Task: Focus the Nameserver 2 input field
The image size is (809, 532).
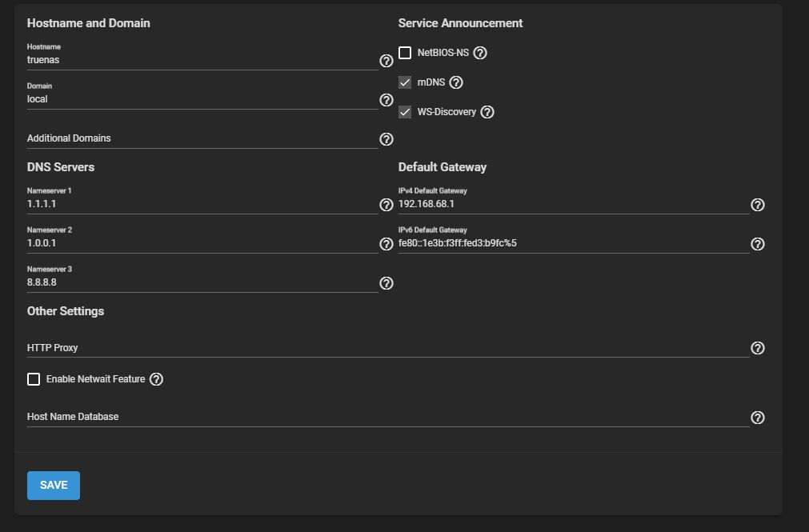Action: 200,243
